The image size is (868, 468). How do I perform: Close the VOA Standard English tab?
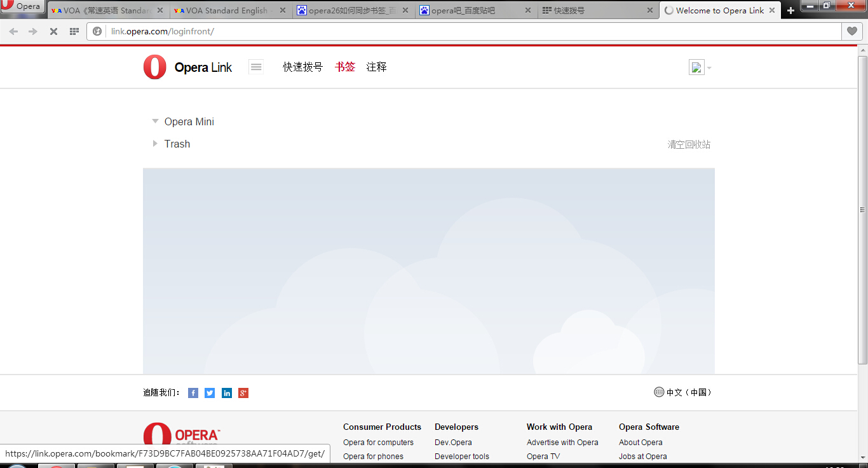point(281,10)
